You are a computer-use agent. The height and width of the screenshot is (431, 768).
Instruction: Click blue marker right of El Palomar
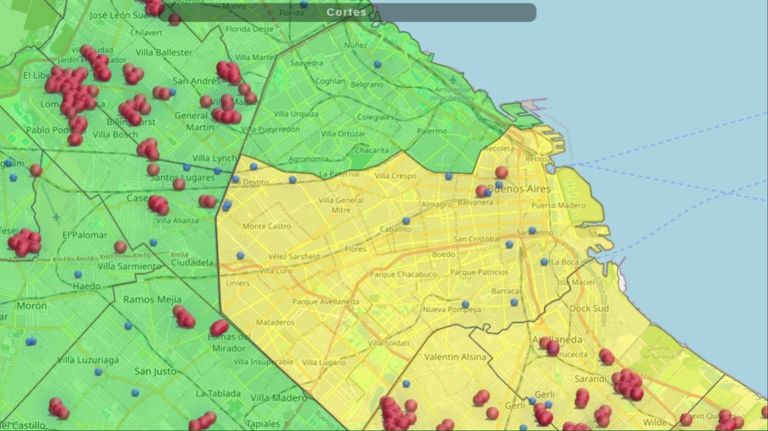click(153, 242)
